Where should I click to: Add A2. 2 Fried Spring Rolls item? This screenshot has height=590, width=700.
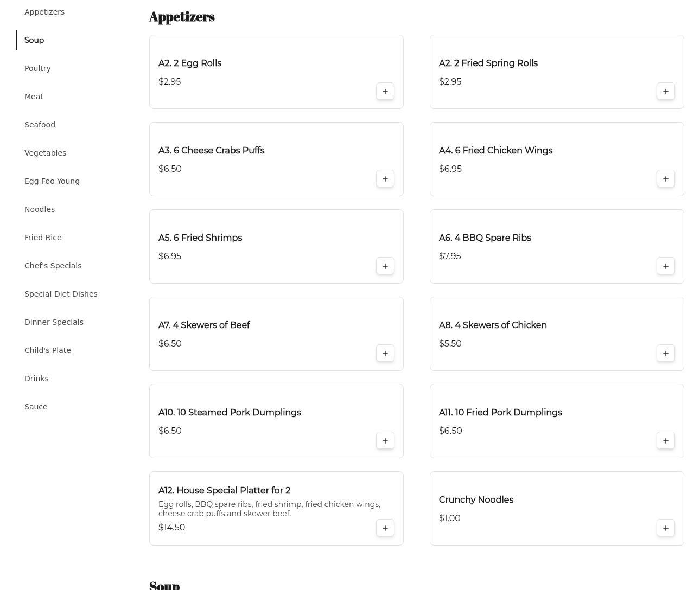coord(665,92)
